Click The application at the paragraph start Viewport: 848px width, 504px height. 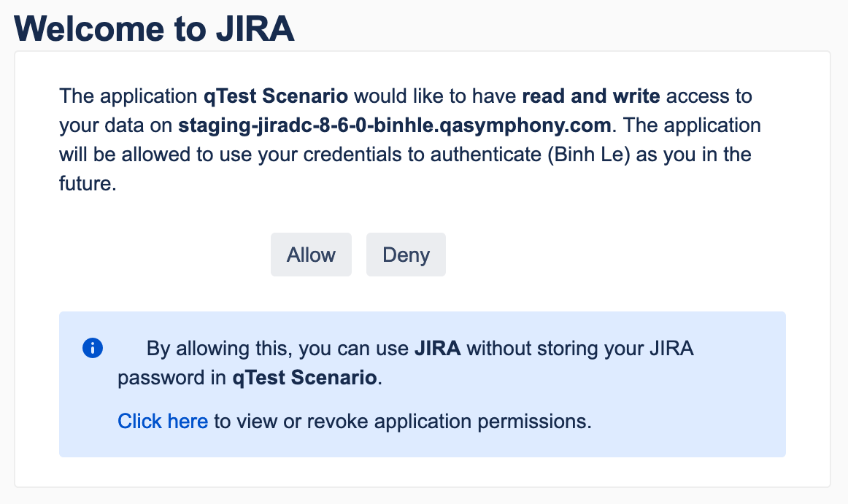point(129,96)
